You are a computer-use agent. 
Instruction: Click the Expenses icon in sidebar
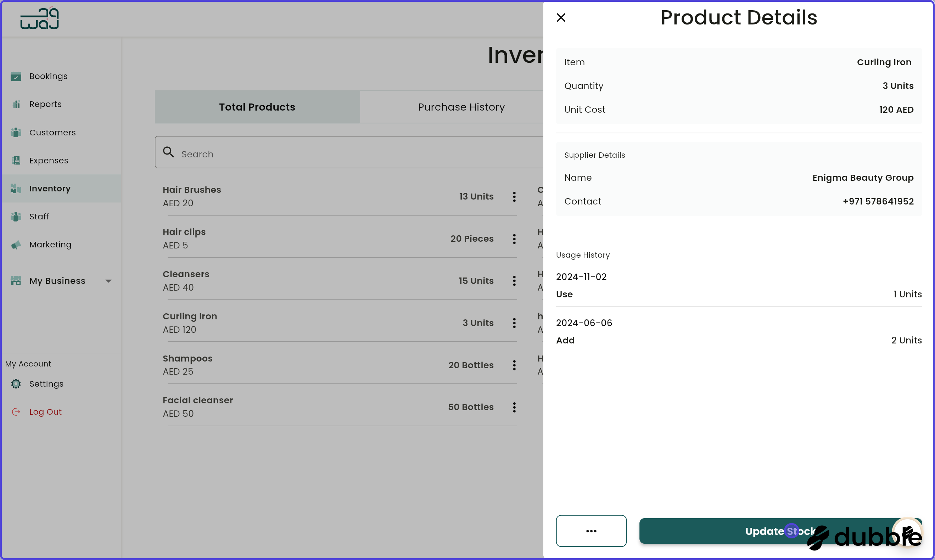(x=16, y=160)
